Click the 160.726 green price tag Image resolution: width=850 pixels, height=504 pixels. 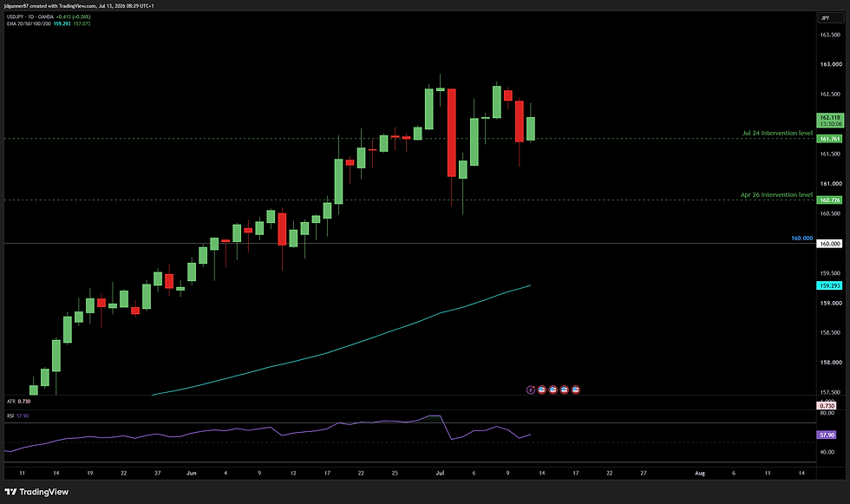[x=830, y=200]
